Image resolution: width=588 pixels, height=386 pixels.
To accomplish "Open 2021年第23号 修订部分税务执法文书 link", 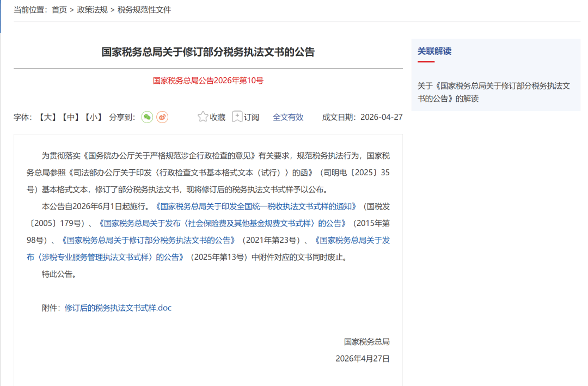I will pyautogui.click(x=149, y=240).
